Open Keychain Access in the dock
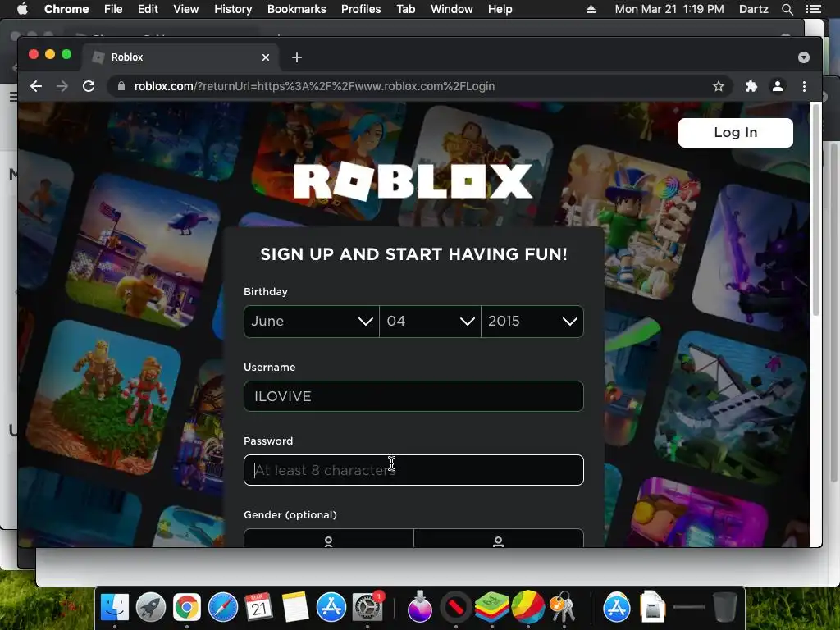Viewport: 840px width, 630px height. [x=563, y=607]
